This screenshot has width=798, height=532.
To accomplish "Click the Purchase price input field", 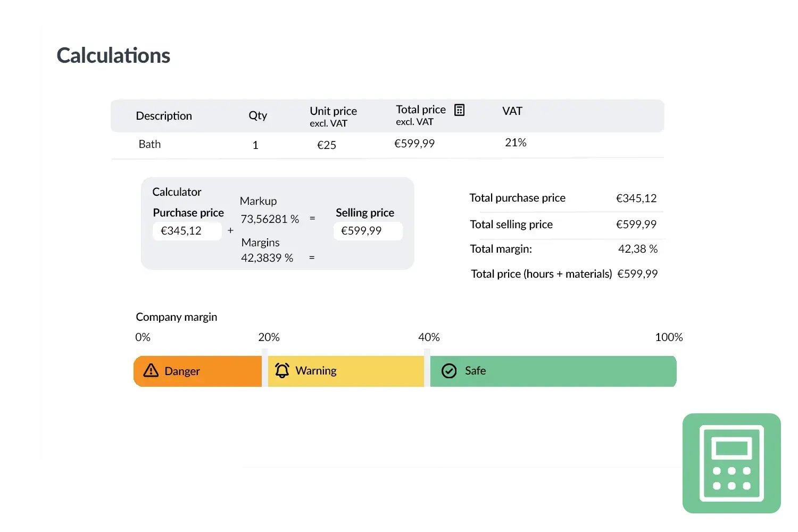I will pos(187,231).
